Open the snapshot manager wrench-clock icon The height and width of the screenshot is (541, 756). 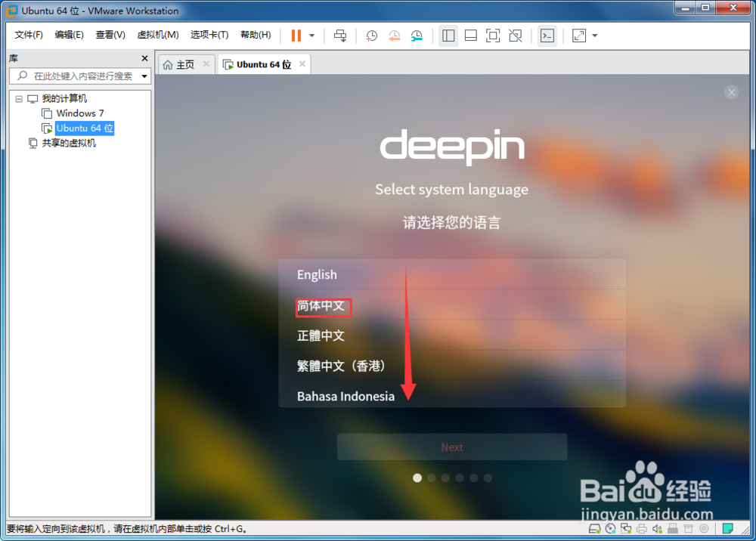(417, 36)
